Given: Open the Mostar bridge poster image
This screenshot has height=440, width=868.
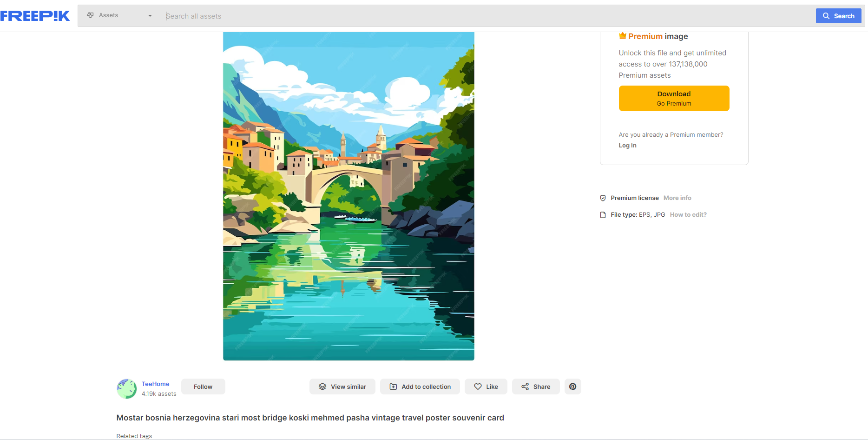Looking at the screenshot, I should 349,195.
